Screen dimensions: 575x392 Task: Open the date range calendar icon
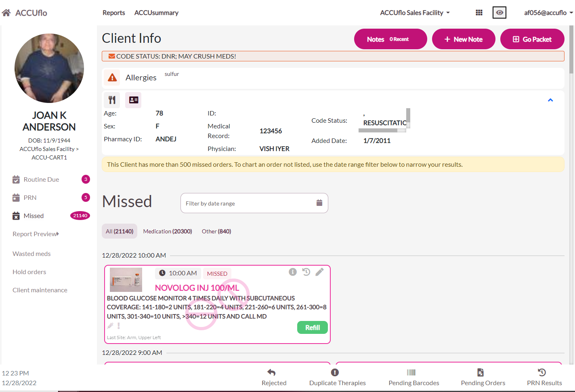(319, 203)
